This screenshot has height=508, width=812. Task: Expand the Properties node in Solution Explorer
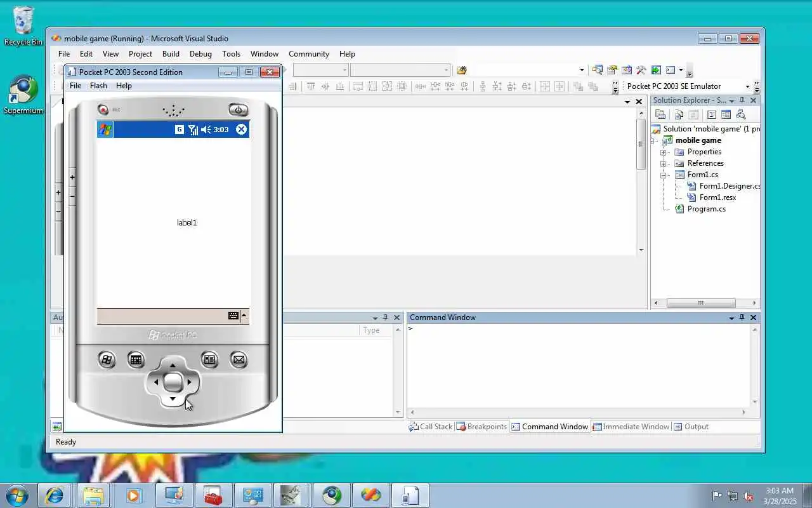pyautogui.click(x=664, y=152)
